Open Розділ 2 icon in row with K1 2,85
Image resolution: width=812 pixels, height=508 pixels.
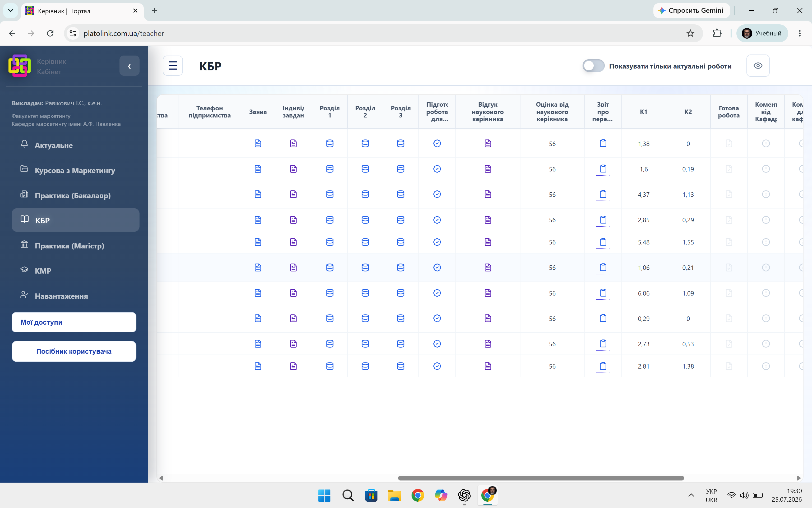(x=365, y=220)
